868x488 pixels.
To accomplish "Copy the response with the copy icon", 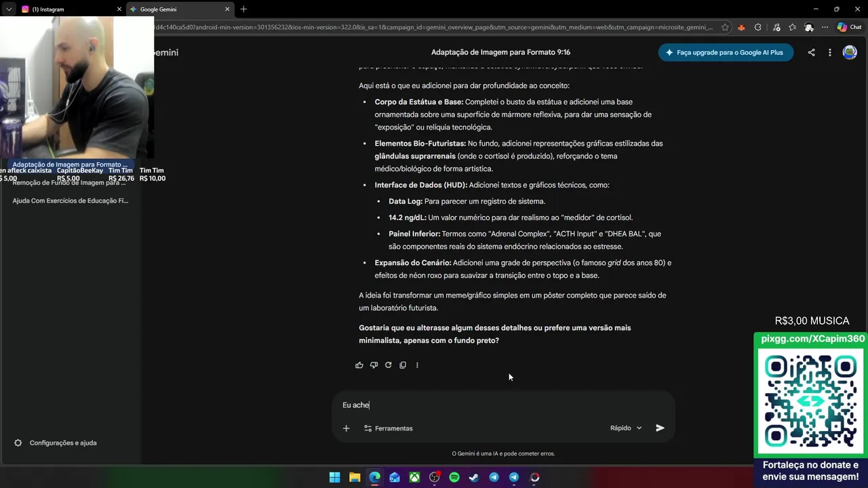I will tap(403, 365).
